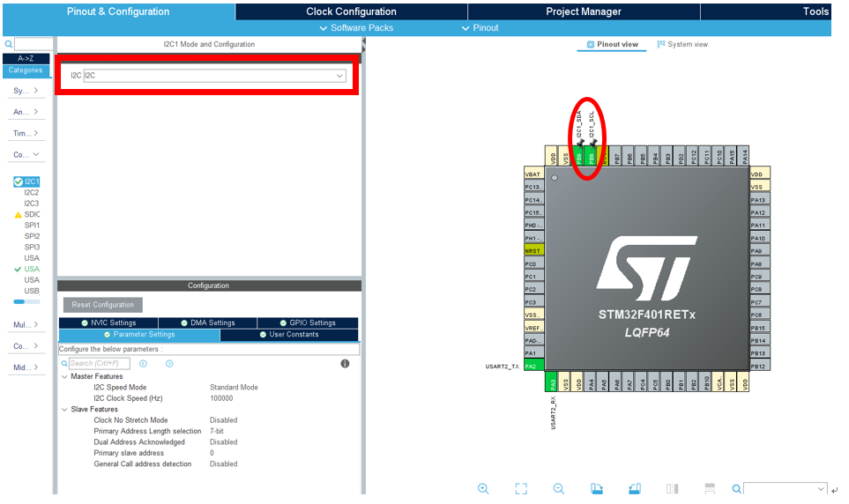Rotate the chip counter-clockwise
The width and height of the screenshot is (849, 504).
click(x=635, y=489)
